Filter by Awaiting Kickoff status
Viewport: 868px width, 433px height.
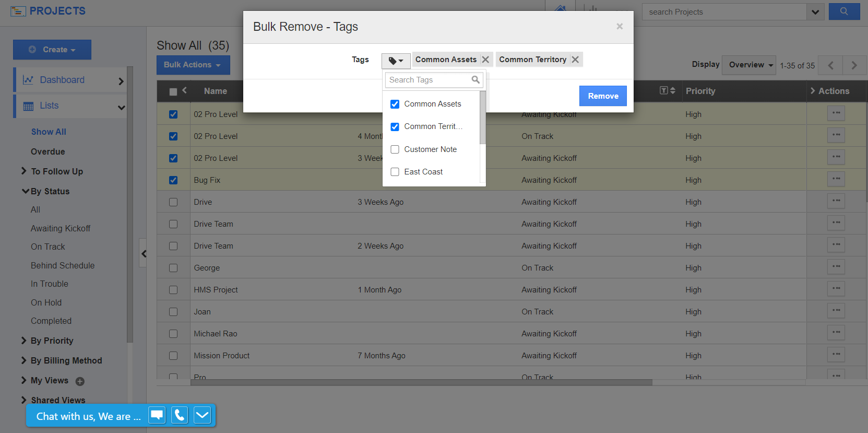click(61, 228)
